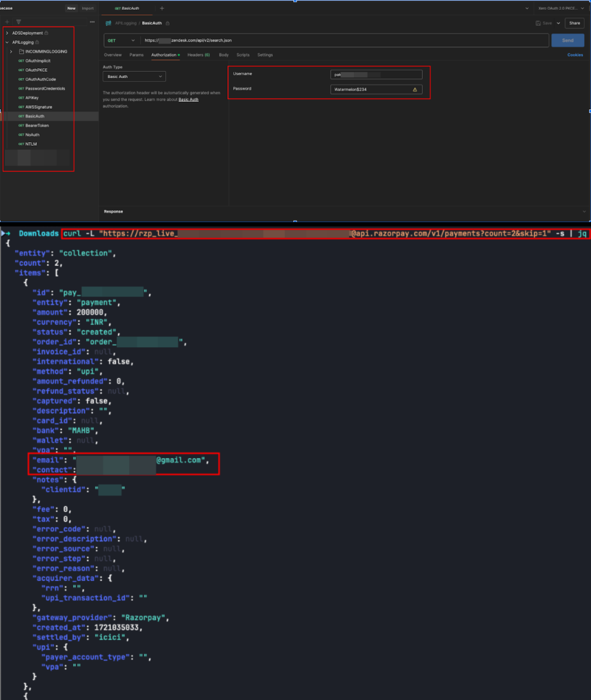591x700 pixels.
Task: Open the Xero OAuth 2.0 PKCE environment dropdown
Action: pos(561,8)
